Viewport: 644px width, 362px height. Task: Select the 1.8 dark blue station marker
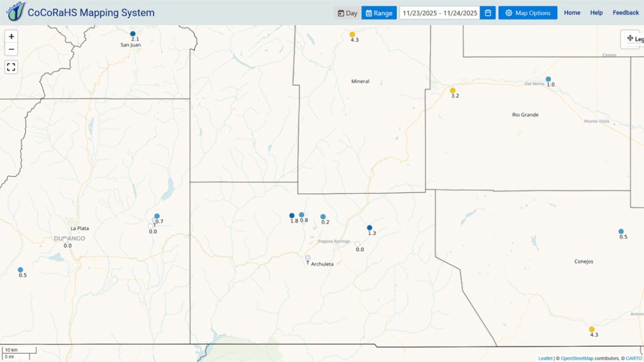coord(292,216)
